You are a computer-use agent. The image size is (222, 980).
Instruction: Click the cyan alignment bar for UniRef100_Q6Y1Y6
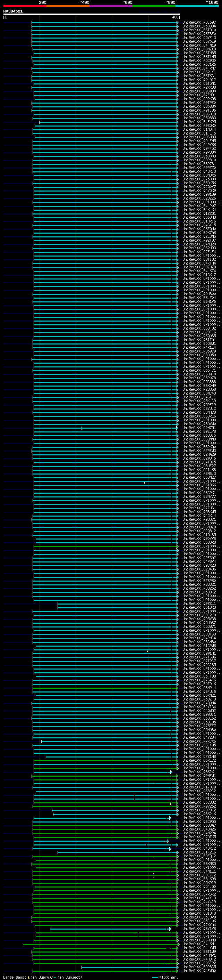pyautogui.click(x=110, y=929)
